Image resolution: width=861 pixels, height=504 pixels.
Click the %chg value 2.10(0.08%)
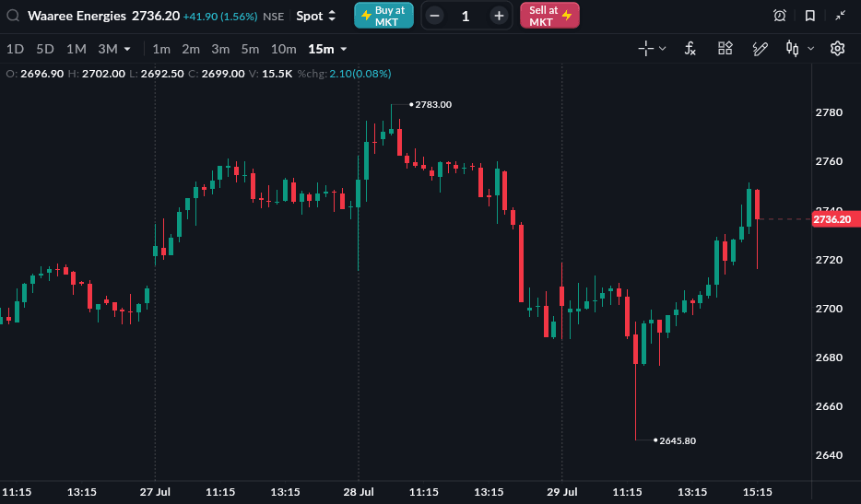click(360, 74)
